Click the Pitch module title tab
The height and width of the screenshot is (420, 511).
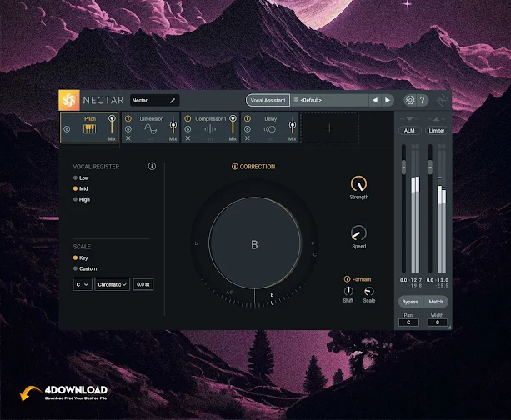point(90,119)
